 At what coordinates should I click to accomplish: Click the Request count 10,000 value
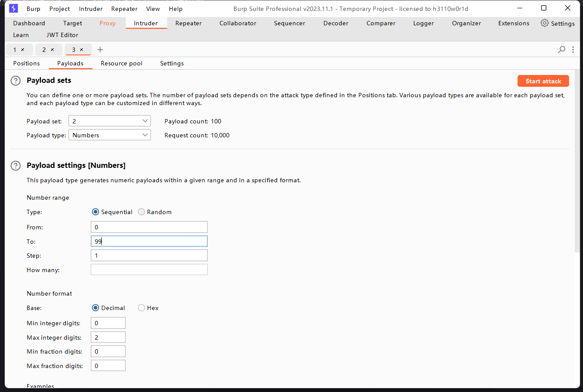coord(220,136)
